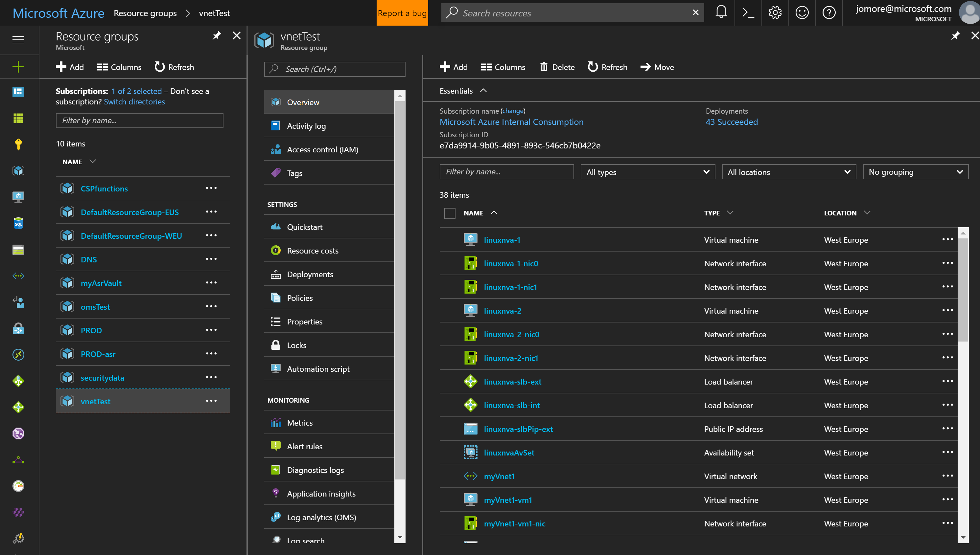The height and width of the screenshot is (555, 980).
Task: Open the notifications bell
Action: pos(721,12)
